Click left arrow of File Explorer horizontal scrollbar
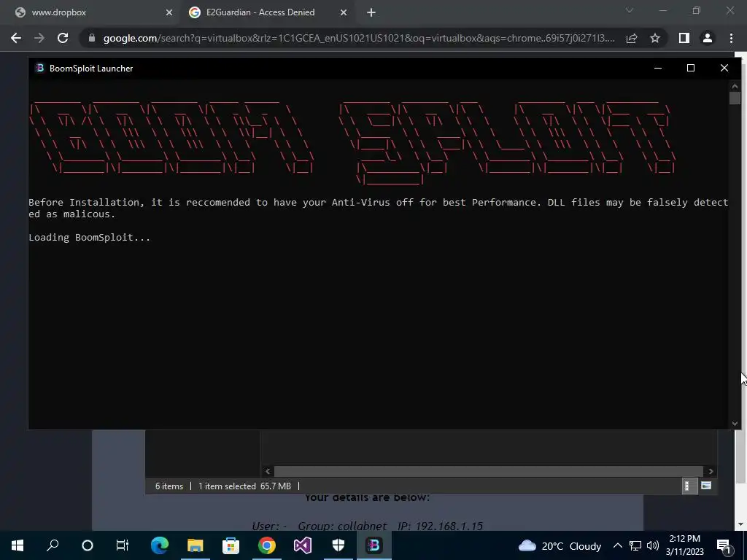747x560 pixels. 268,471
